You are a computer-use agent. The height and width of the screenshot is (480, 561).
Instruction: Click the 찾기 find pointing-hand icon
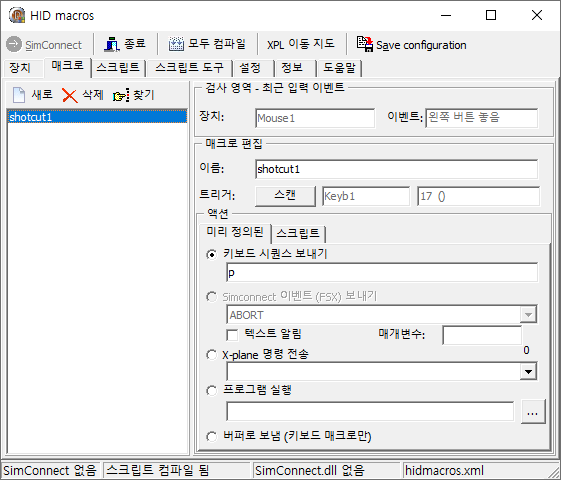point(121,95)
